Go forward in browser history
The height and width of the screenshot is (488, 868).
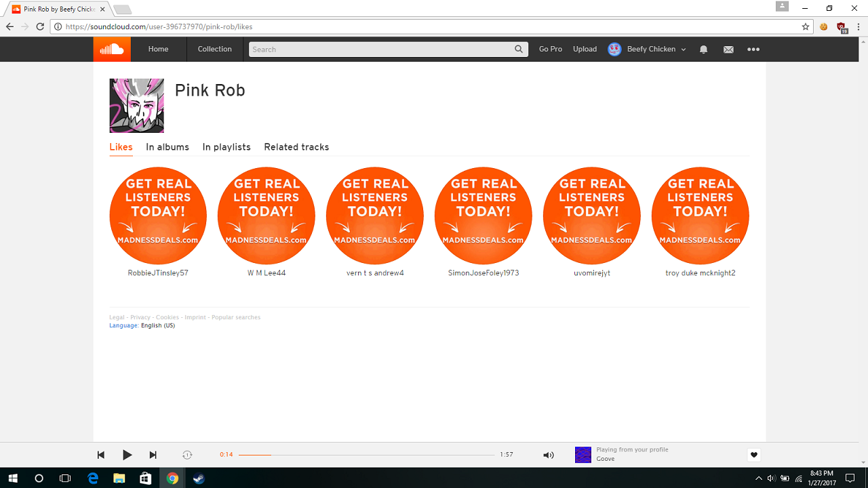[25, 26]
